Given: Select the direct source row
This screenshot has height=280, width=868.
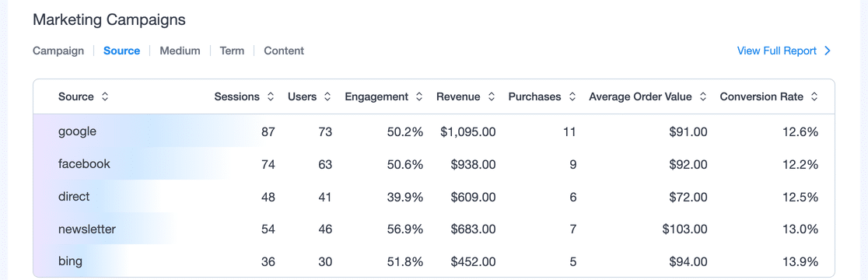Looking at the screenshot, I should click(x=434, y=197).
